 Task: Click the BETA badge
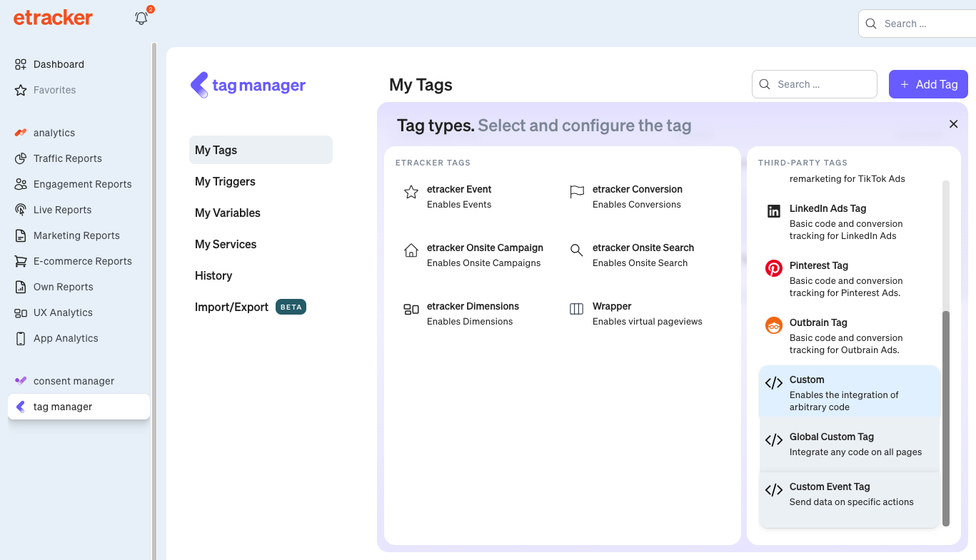[291, 307]
